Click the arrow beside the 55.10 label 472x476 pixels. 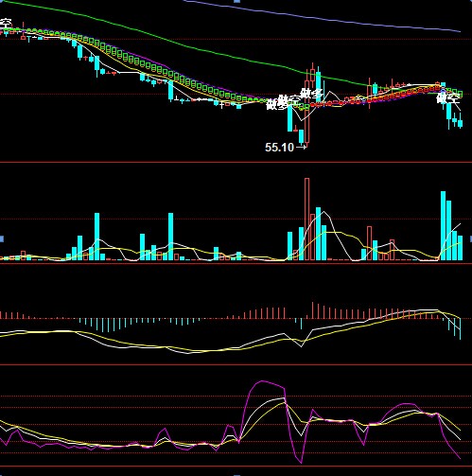point(301,147)
